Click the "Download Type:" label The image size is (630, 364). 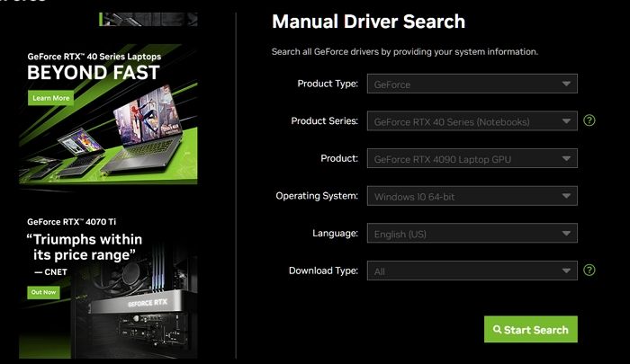(323, 271)
